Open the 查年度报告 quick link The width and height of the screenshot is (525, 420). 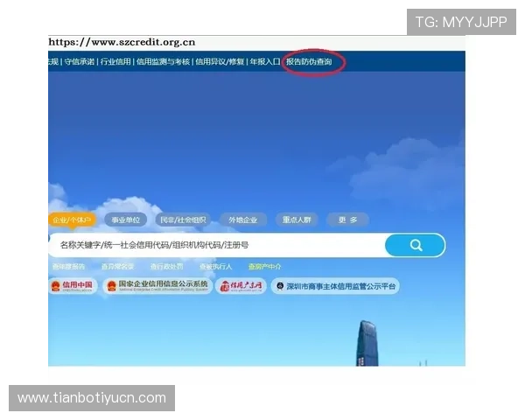[x=68, y=267]
